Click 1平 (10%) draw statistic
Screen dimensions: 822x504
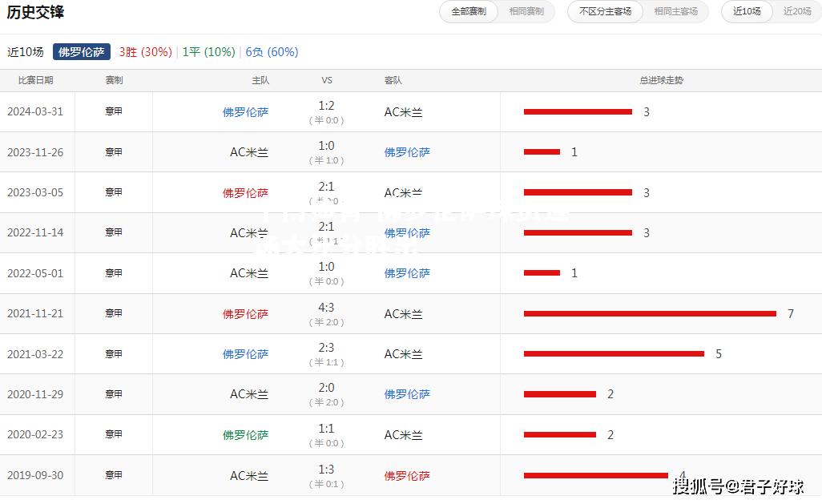pyautogui.click(x=208, y=52)
